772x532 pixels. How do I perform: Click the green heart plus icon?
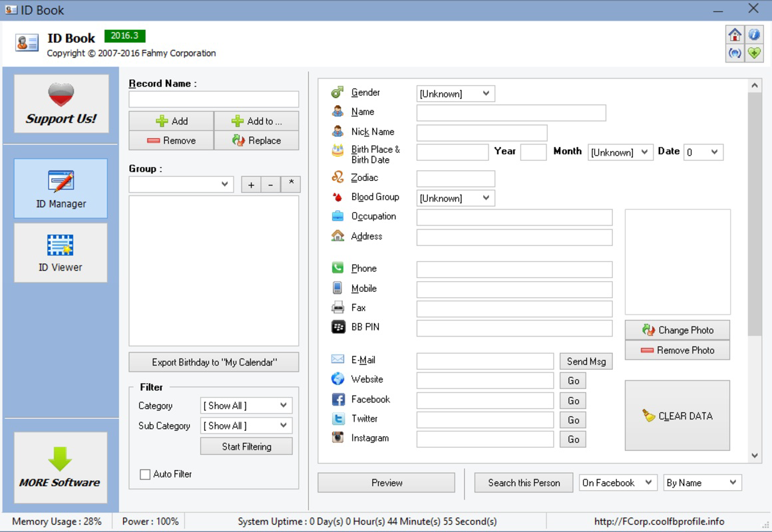coord(754,53)
